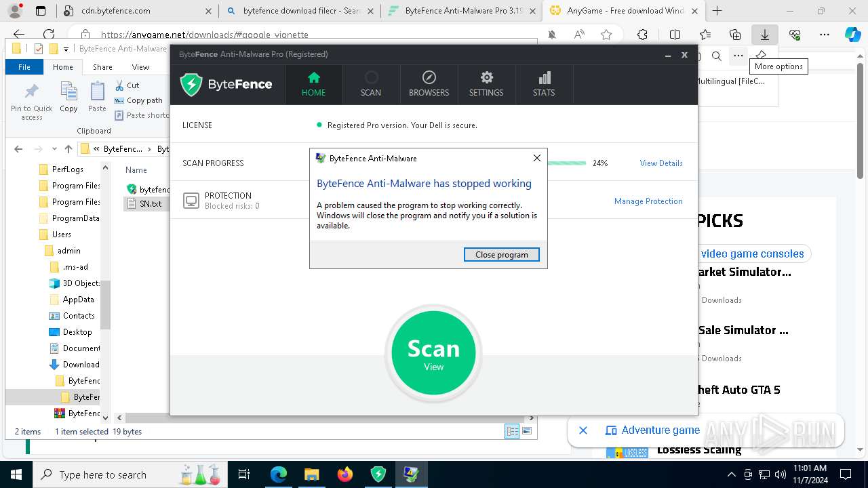Open a new browser tab
Screen dimensions: 868x488
pyautogui.click(x=717, y=11)
